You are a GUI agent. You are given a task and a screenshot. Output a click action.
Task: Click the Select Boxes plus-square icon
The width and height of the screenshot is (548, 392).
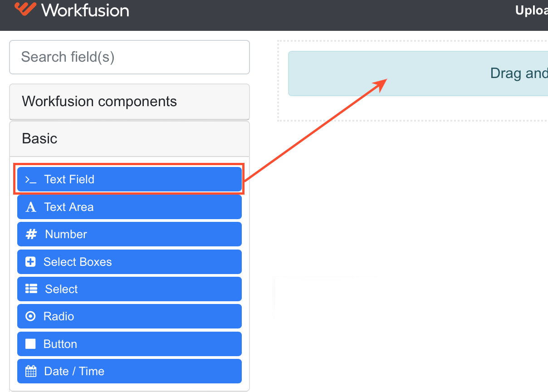(30, 262)
